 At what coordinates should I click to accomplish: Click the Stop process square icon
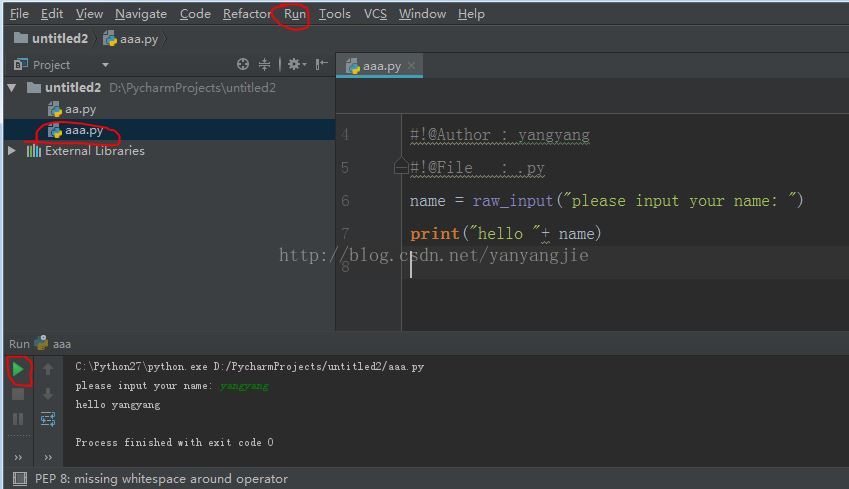(18, 394)
